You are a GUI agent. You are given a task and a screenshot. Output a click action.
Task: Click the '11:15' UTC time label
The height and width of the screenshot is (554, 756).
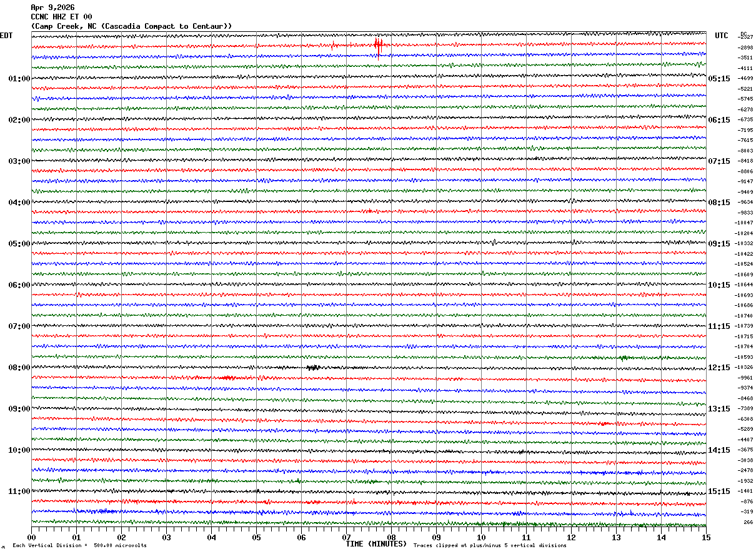719,326
